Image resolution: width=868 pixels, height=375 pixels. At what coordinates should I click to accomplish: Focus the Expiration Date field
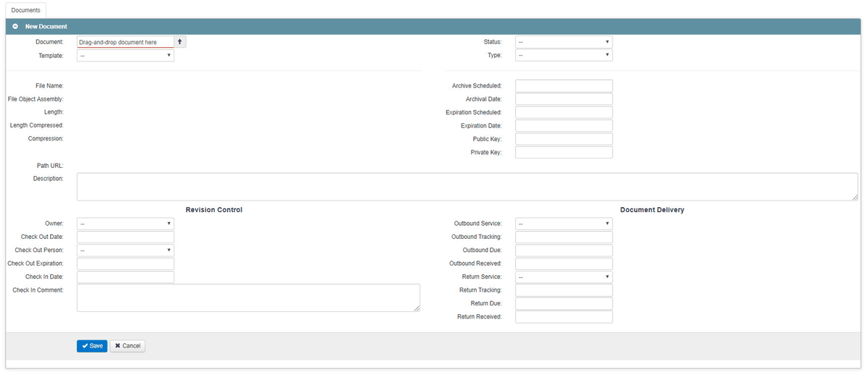pos(564,126)
